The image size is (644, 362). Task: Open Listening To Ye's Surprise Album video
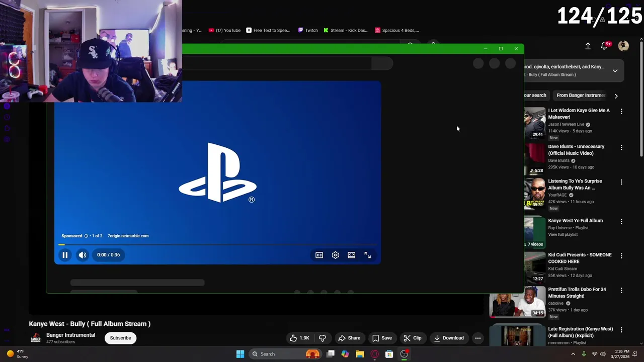(x=575, y=185)
